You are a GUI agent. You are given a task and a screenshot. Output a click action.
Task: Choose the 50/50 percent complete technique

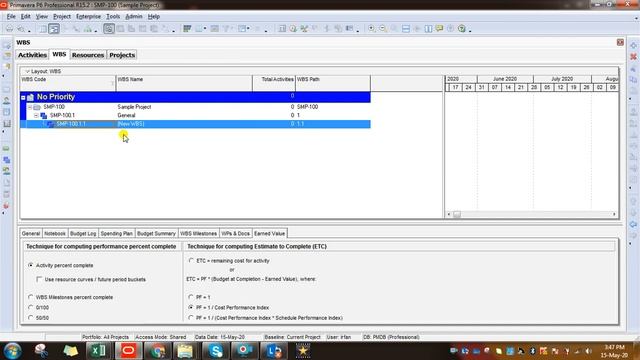point(30,318)
